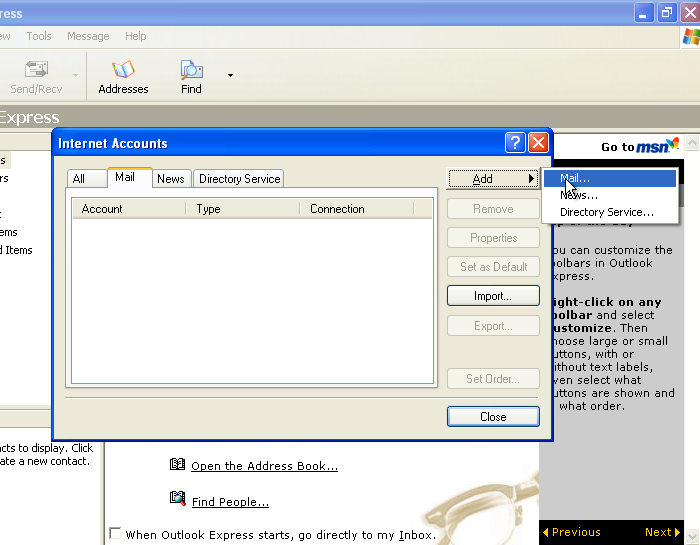Click the Internet Accounts help question-mark button
Screen dimensions: 700x545
click(515, 143)
